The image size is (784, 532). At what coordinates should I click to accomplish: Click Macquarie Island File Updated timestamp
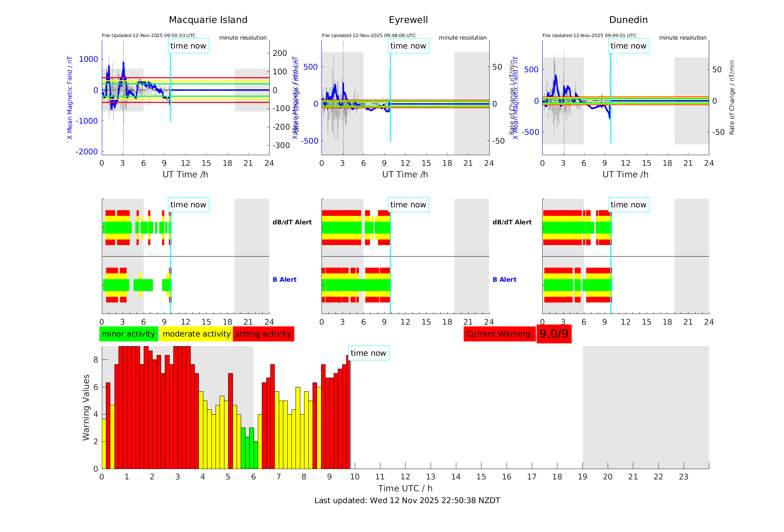(x=149, y=36)
